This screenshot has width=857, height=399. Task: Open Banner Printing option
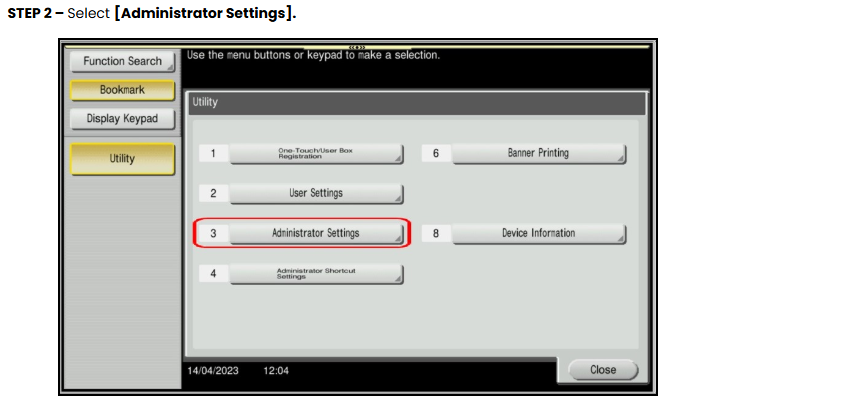click(x=539, y=154)
